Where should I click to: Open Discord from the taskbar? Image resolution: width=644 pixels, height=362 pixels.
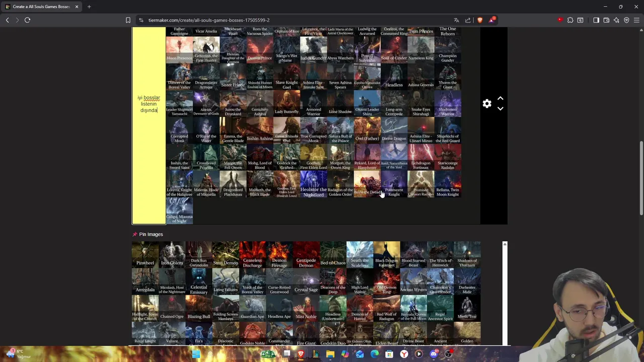click(434, 354)
